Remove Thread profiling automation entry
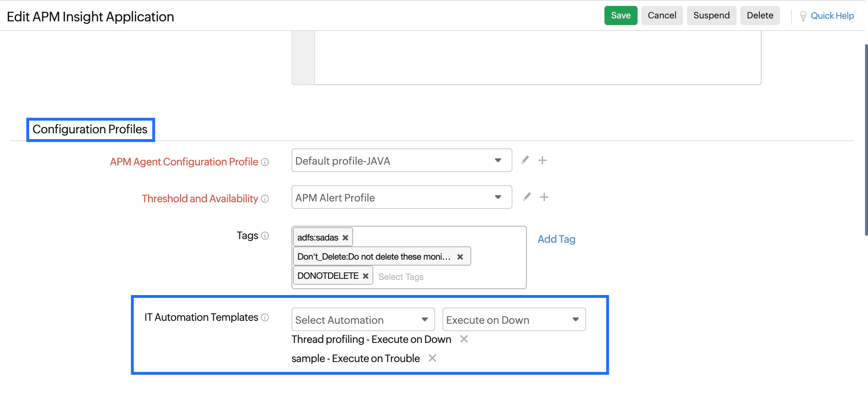Screen dimensions: 868x400 click(464, 339)
